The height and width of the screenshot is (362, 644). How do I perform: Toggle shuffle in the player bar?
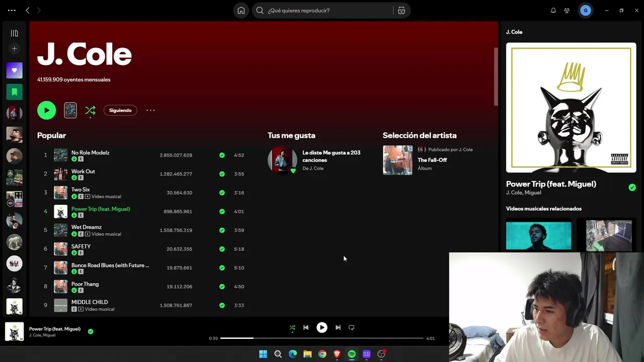292,328
